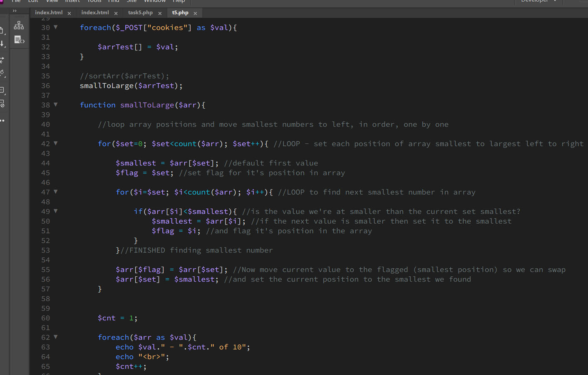Close the task5.php document tab
The height and width of the screenshot is (375, 588).
tap(160, 13)
